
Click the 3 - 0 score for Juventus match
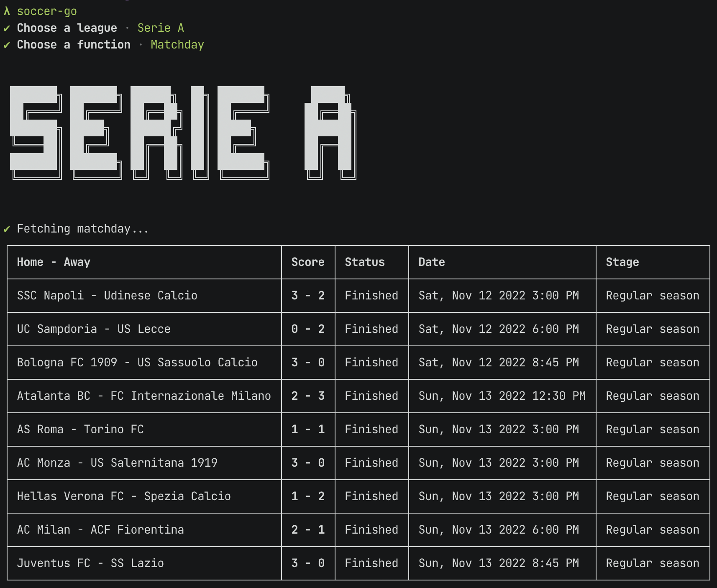(x=308, y=563)
